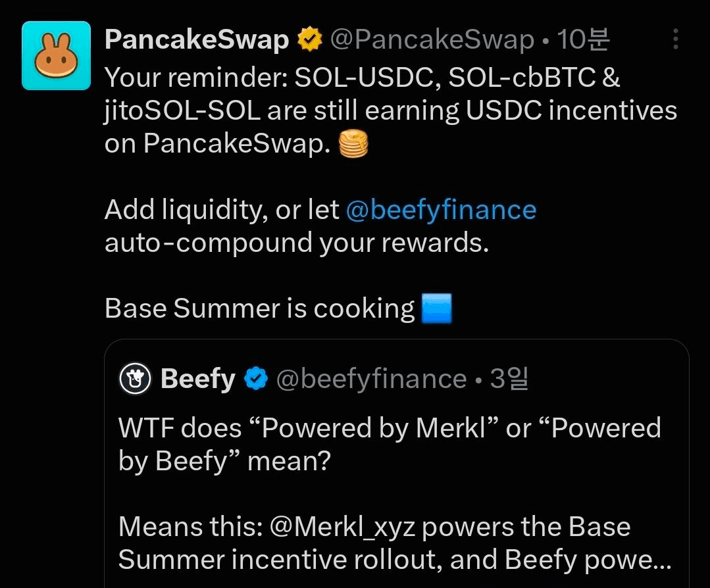710x588 pixels.
Task: Click Beefy blue verified checkmark badge
Action: tap(256, 378)
